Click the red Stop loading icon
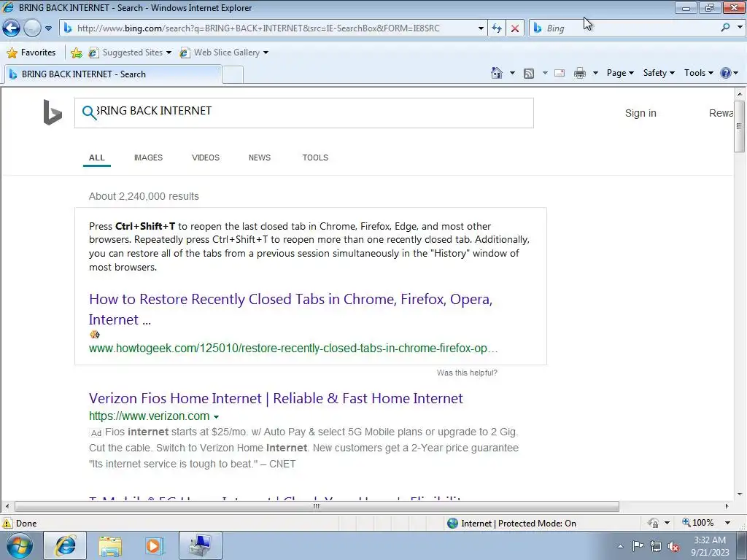This screenshot has height=560, width=747. point(515,28)
